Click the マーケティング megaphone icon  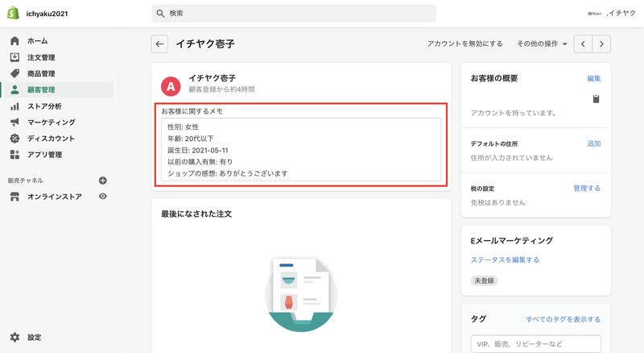pyautogui.click(x=14, y=123)
